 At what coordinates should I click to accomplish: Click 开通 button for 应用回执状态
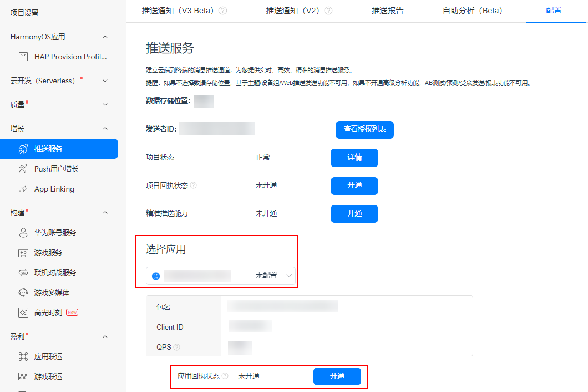pyautogui.click(x=337, y=376)
